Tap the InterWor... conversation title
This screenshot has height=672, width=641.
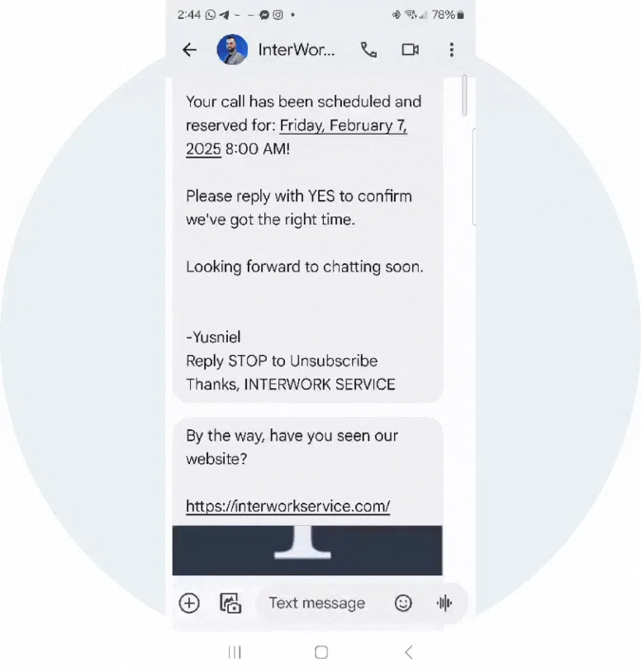(x=297, y=50)
